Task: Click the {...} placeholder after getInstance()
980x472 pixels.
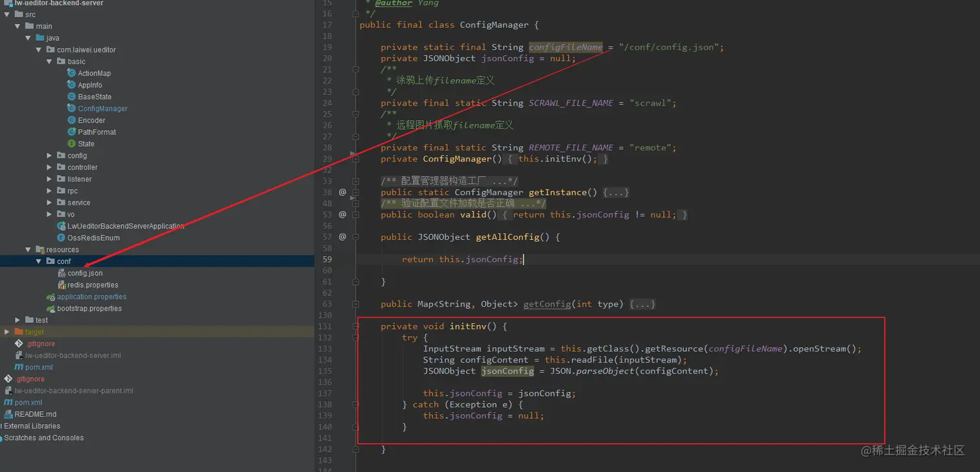Action: pyautogui.click(x=616, y=193)
